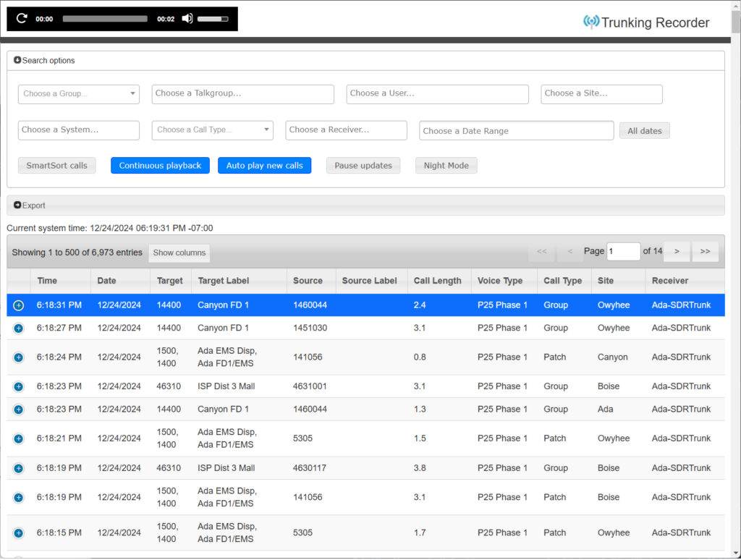The height and width of the screenshot is (560, 741).
Task: Click call length 0.8 cell
Action: [420, 357]
